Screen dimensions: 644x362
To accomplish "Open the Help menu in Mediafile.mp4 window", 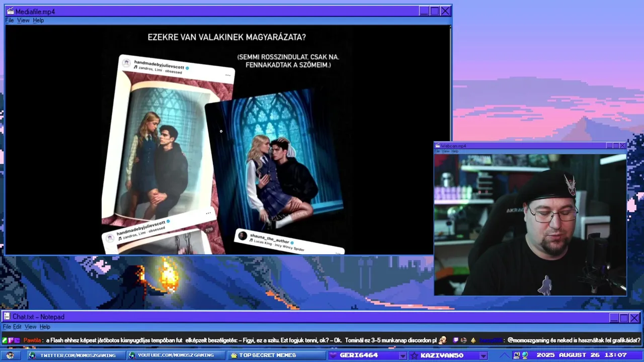I will coord(38,21).
